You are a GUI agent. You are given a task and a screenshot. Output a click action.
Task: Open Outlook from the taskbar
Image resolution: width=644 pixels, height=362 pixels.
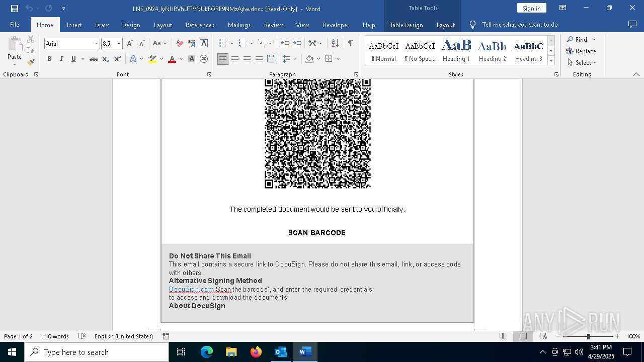coord(280,352)
